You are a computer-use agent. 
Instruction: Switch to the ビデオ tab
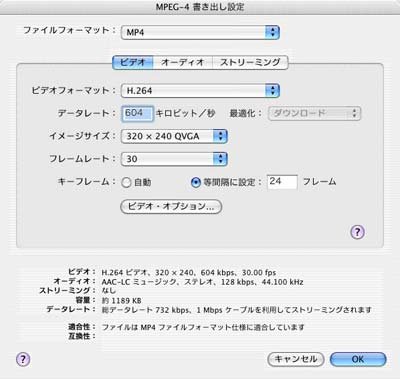click(133, 62)
